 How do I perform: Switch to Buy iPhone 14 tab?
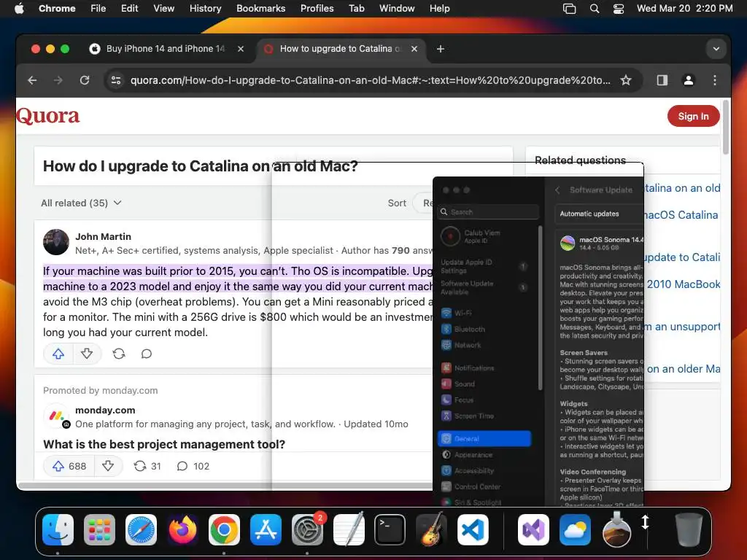pyautogui.click(x=166, y=49)
